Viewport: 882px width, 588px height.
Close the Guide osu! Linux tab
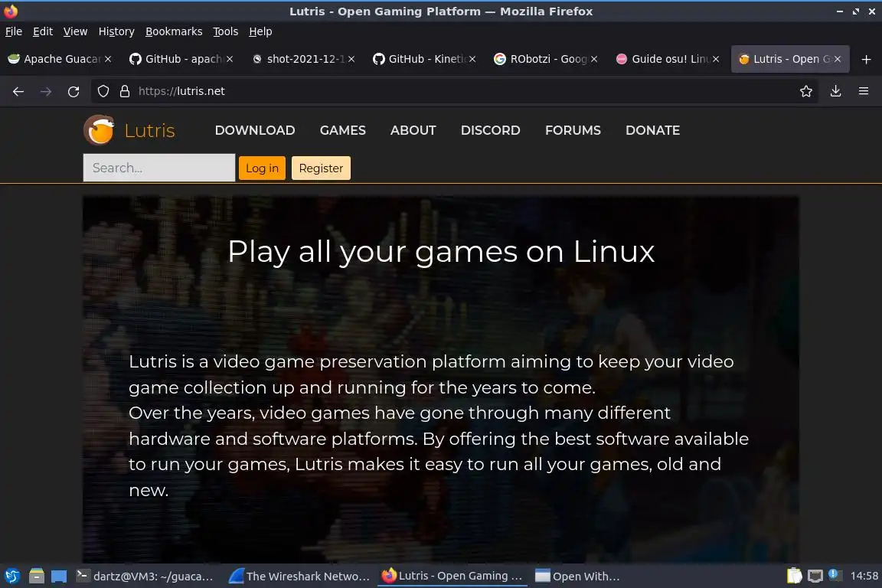[x=716, y=59]
